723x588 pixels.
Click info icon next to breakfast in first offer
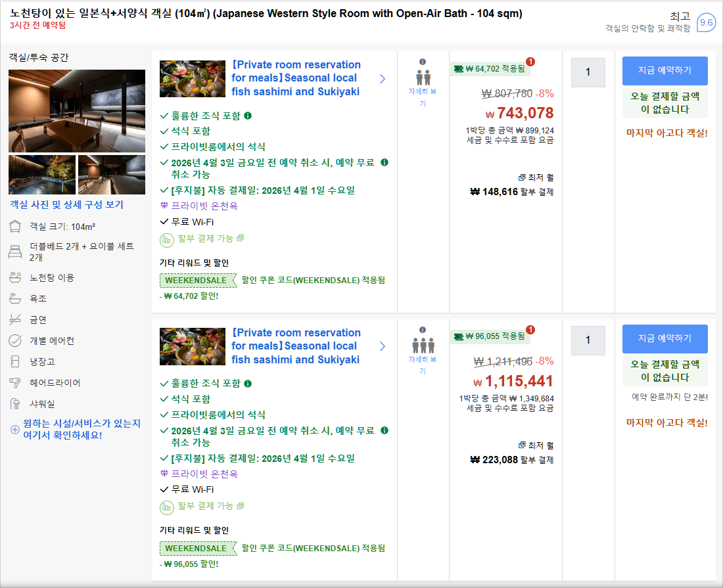pos(248,116)
